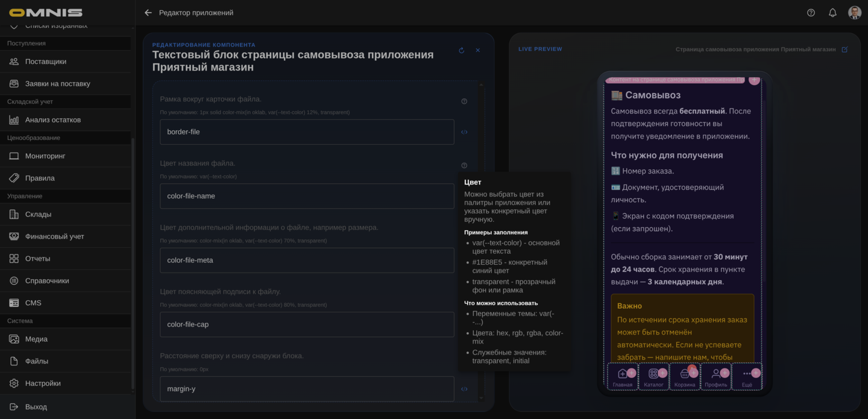Focus the color-file-meta input field
The image size is (868, 419).
(x=307, y=260)
